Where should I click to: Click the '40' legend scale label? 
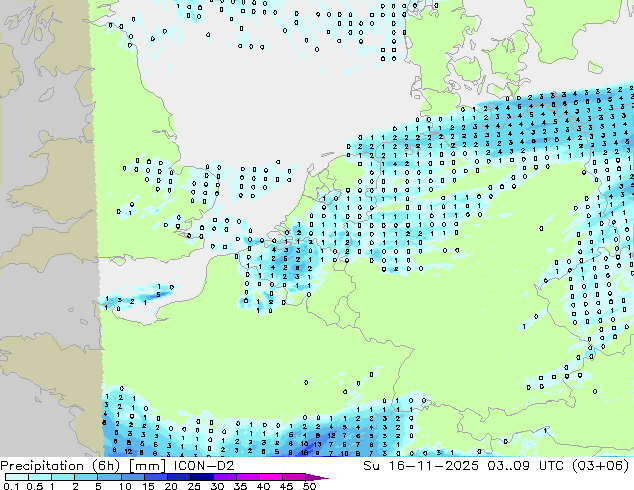(x=263, y=486)
